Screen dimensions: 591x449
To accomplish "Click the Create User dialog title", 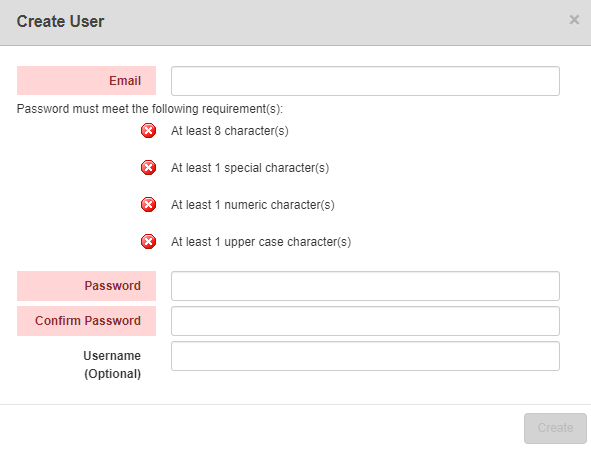I will 60,21.
